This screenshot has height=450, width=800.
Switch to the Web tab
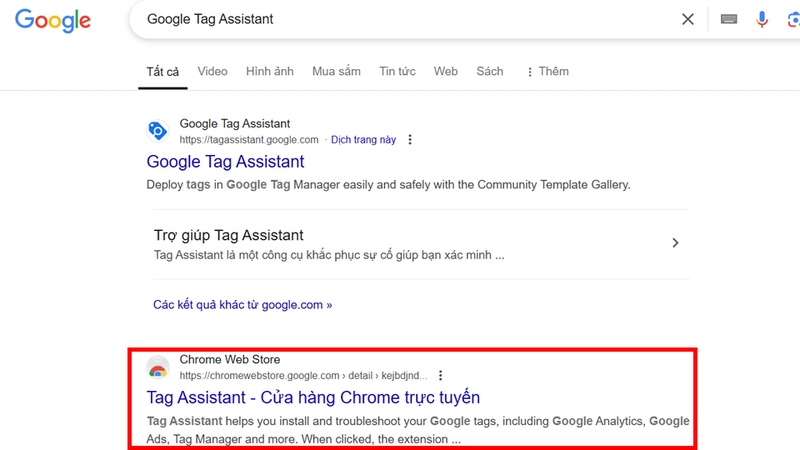445,71
